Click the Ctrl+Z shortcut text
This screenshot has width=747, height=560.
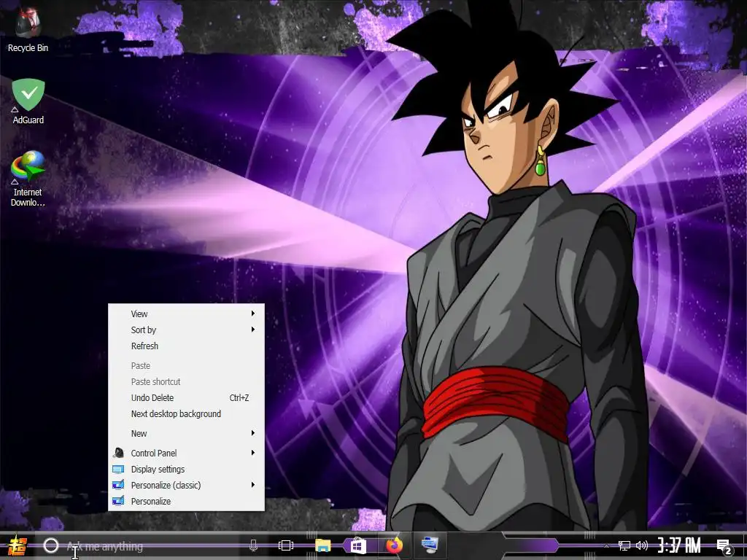pyautogui.click(x=239, y=397)
